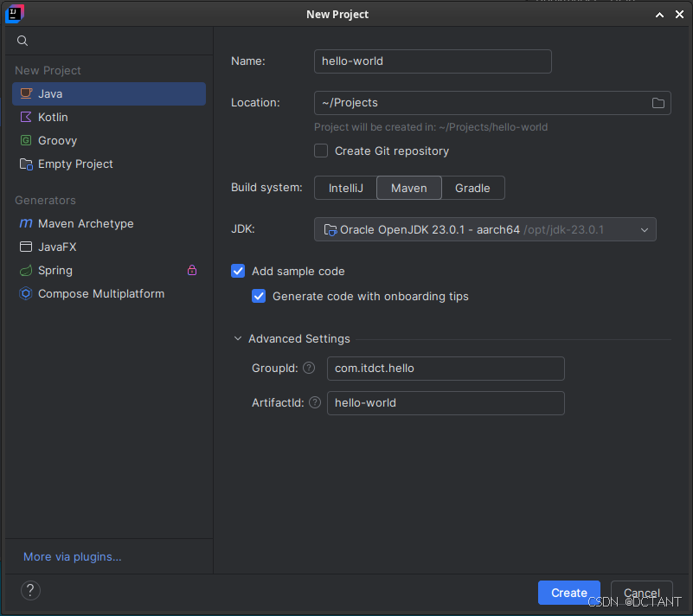This screenshot has width=693, height=616.
Task: Open More via plugins link
Action: click(72, 556)
